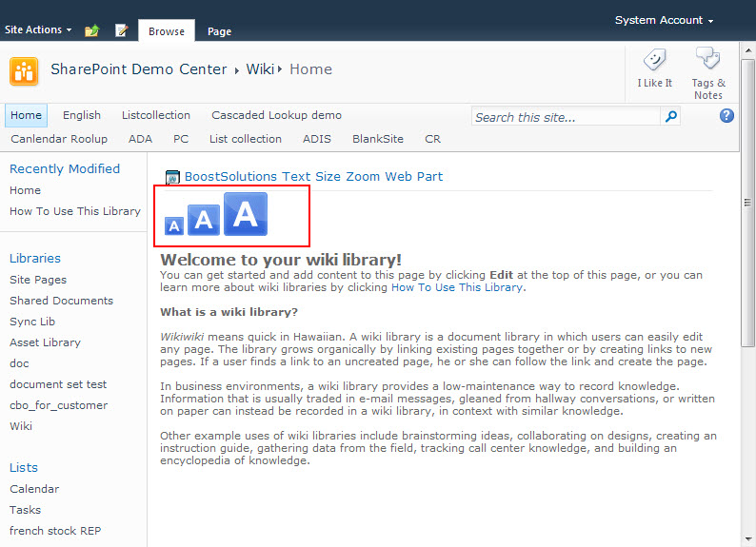Open How To Use This Library sidebar link
Screen dimensions: 756x547
click(x=74, y=211)
